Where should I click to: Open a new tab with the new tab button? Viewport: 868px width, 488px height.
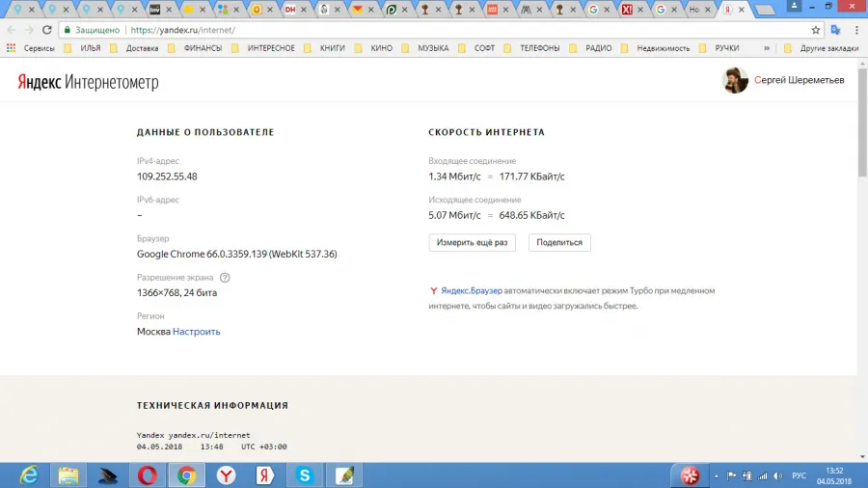pyautogui.click(x=765, y=10)
